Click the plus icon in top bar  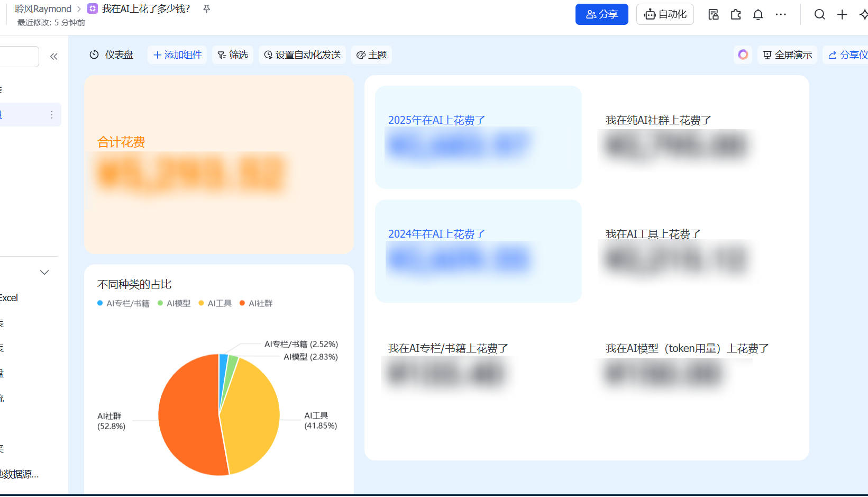[842, 14]
